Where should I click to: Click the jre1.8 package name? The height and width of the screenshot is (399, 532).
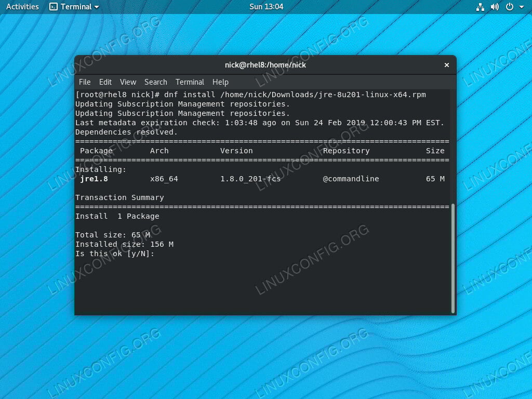pyautogui.click(x=94, y=179)
